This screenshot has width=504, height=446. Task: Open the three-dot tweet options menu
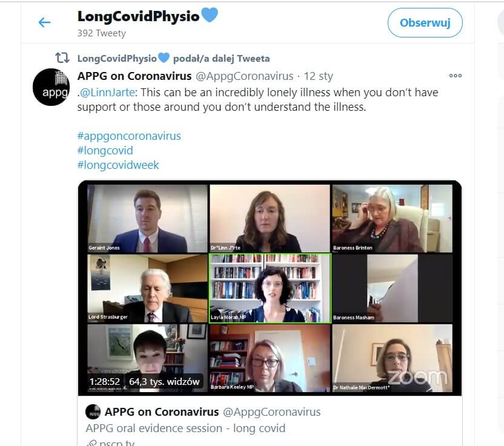(455, 76)
